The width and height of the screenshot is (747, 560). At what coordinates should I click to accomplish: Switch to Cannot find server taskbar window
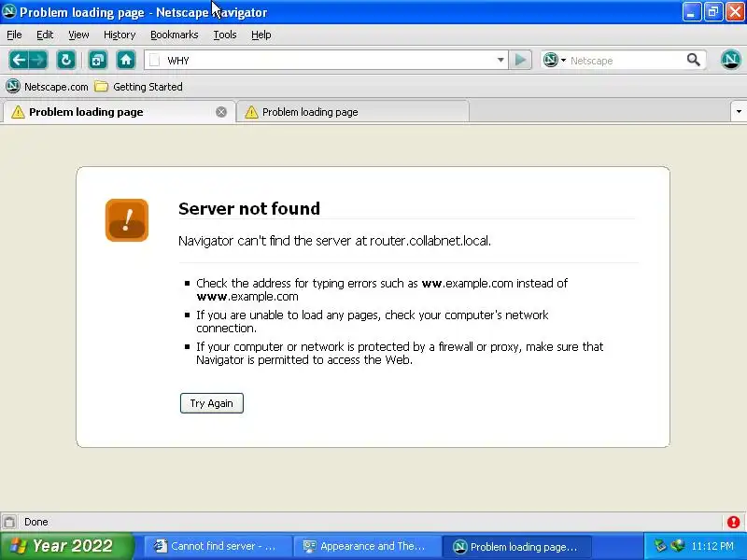[218, 546]
